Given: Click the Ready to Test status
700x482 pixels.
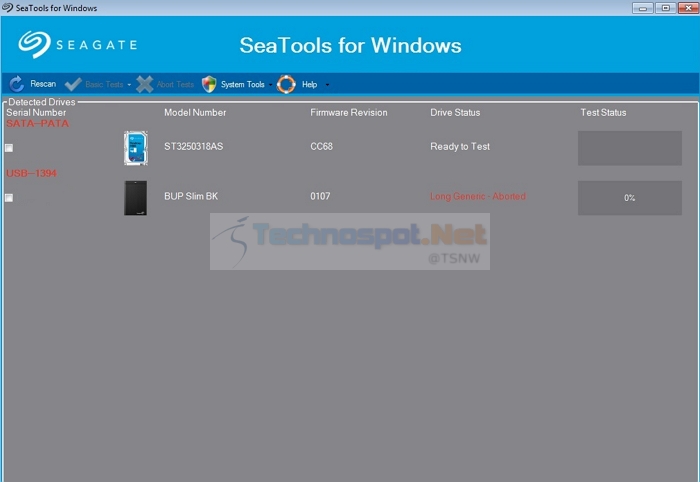Looking at the screenshot, I should [x=460, y=146].
